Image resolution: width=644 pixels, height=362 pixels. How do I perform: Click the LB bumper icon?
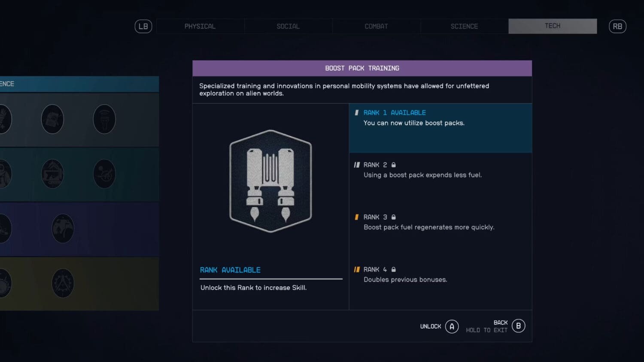coord(143,27)
